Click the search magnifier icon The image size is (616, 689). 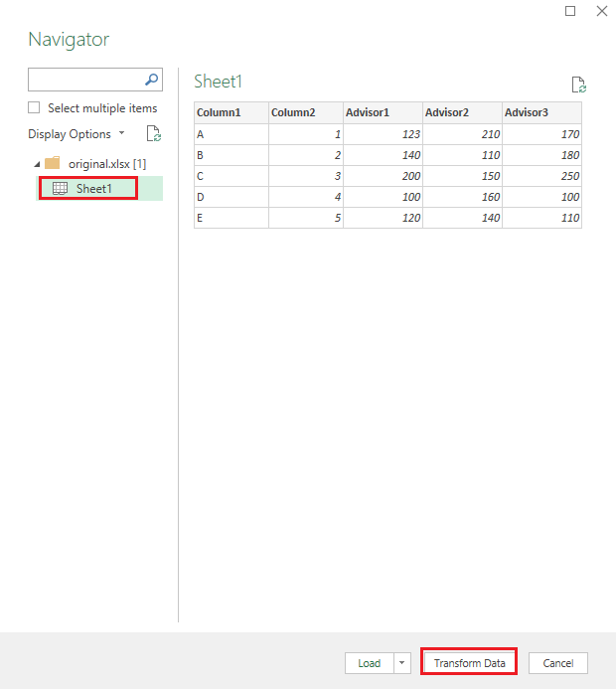tap(151, 80)
